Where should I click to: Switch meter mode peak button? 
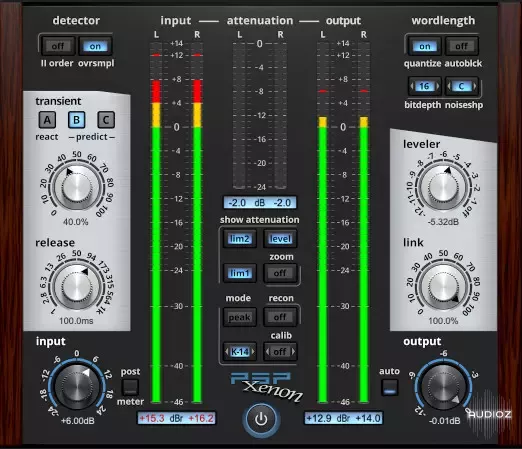(x=240, y=317)
